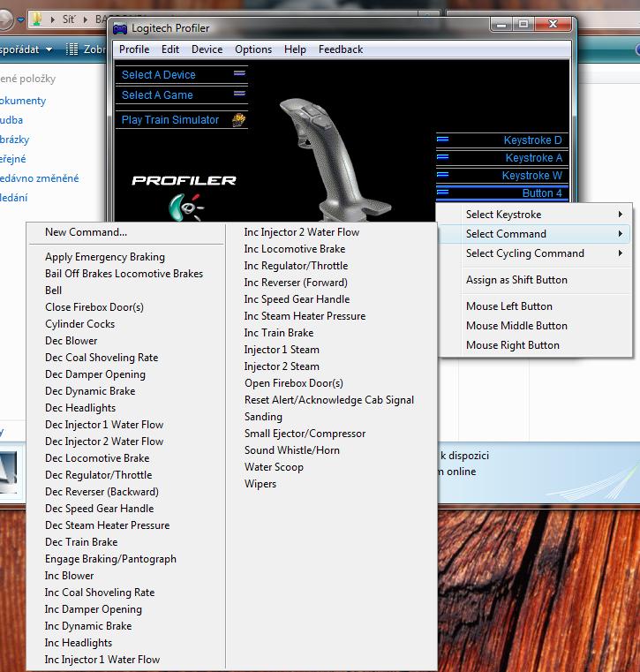Open the Explorer address bar history dropdown
Screen dimensions: 640x672
point(20,19)
